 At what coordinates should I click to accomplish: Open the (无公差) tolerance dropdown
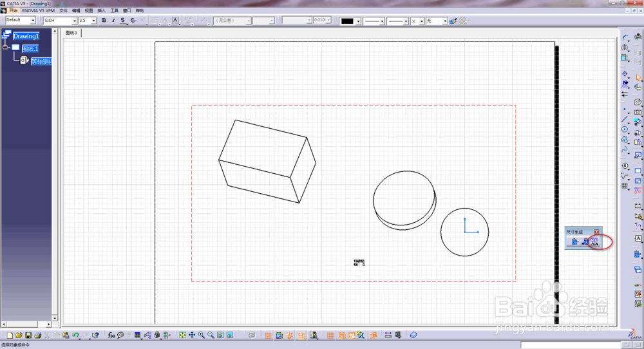pyautogui.click(x=249, y=21)
